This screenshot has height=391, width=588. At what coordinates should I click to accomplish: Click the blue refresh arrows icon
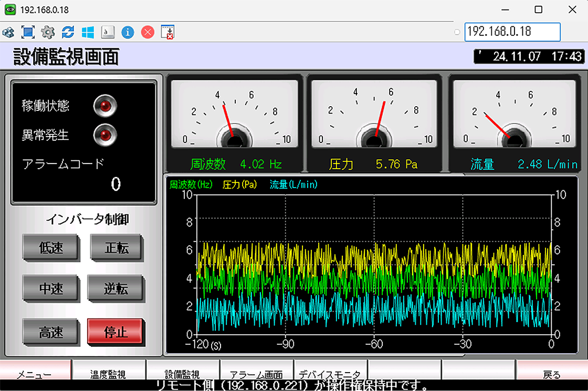(68, 33)
